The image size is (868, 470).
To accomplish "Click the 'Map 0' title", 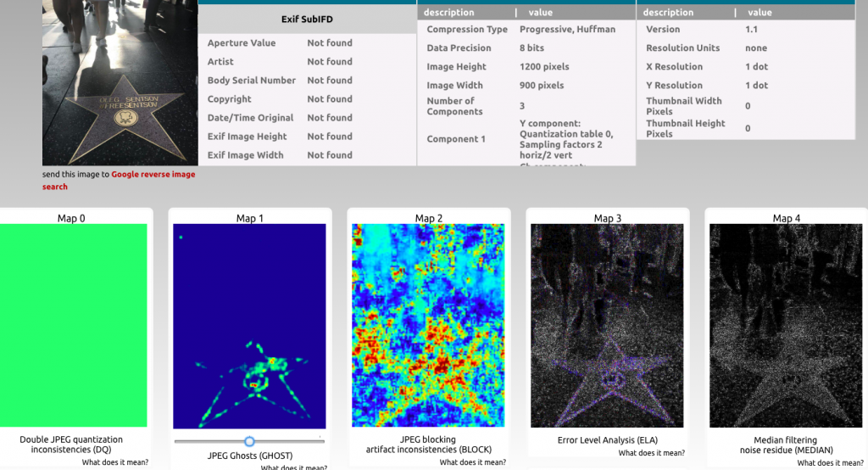I will click(71, 218).
